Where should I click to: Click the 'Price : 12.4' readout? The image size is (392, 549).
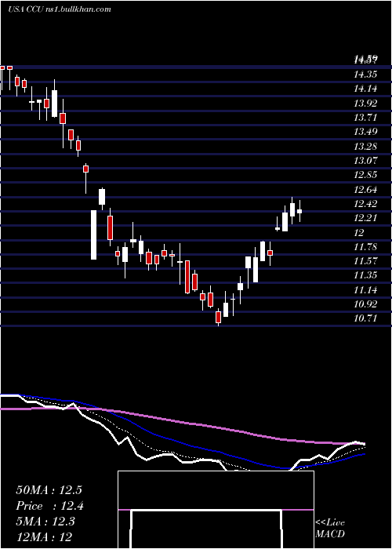[x=49, y=506]
